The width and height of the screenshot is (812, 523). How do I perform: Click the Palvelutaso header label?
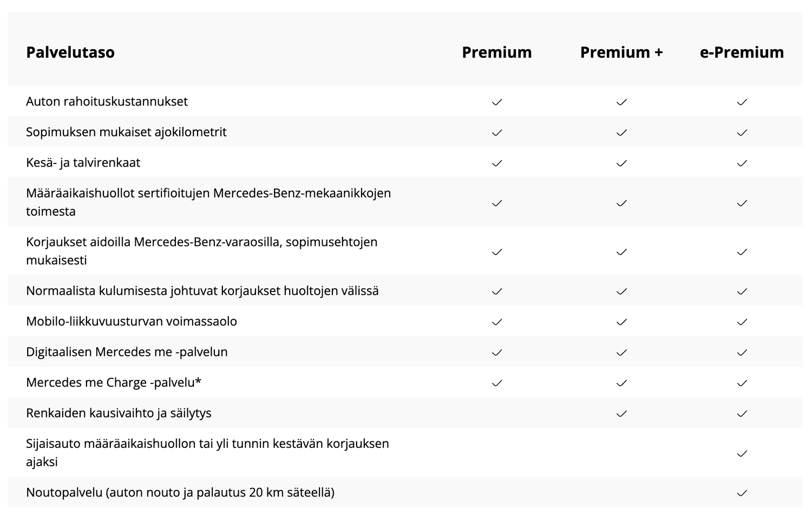coord(70,52)
